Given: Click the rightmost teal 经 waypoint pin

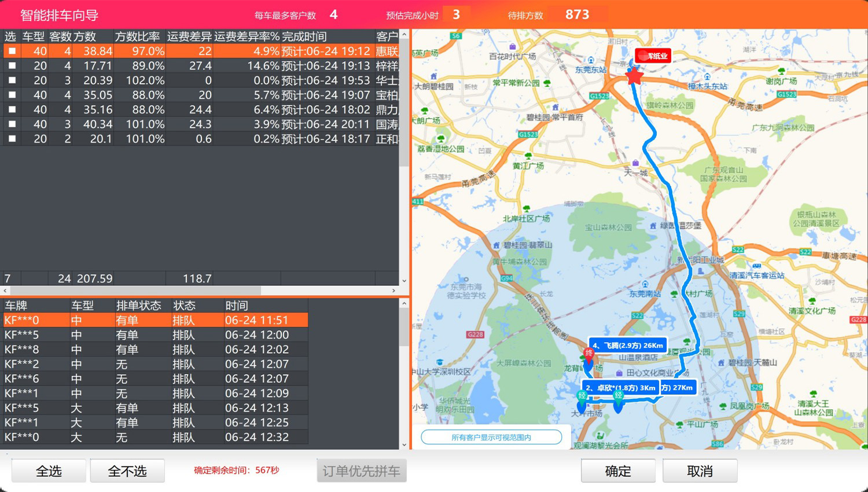Looking at the screenshot, I should point(618,397).
